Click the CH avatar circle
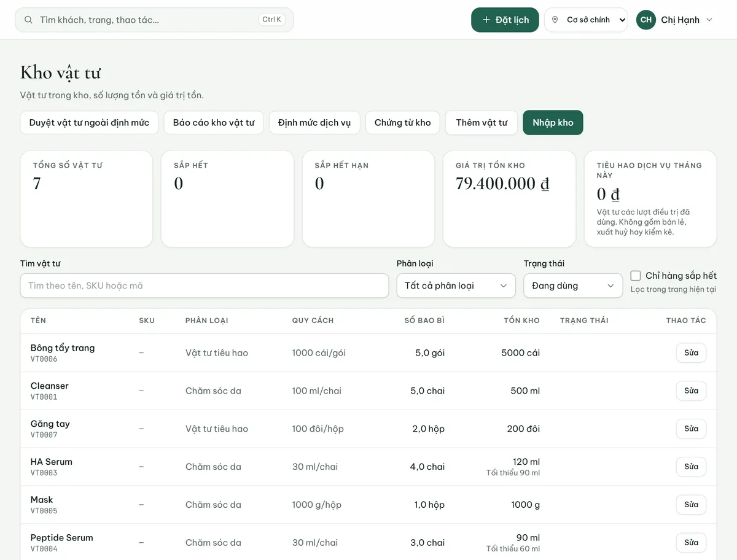This screenshot has width=737, height=560. [646, 20]
